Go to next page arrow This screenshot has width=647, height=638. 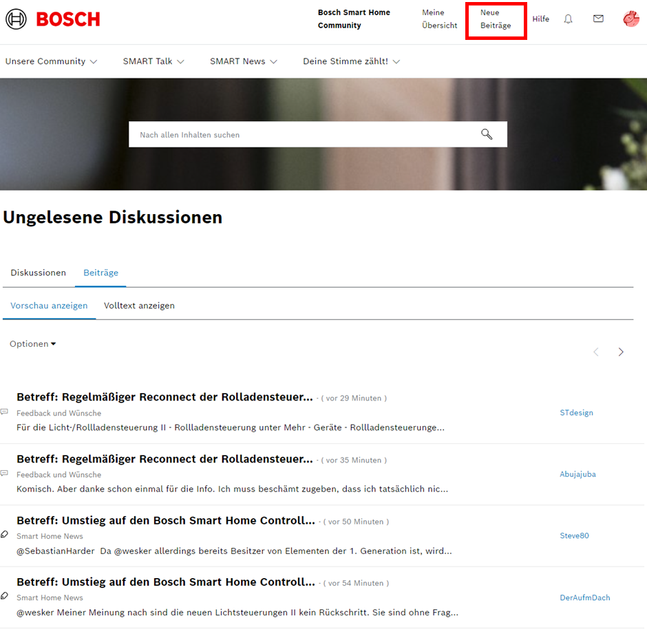621,352
